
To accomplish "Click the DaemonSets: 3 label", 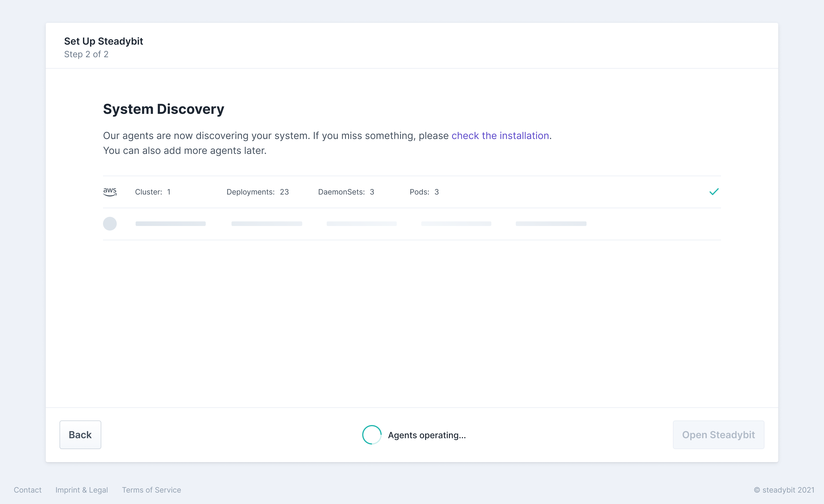I will click(346, 192).
